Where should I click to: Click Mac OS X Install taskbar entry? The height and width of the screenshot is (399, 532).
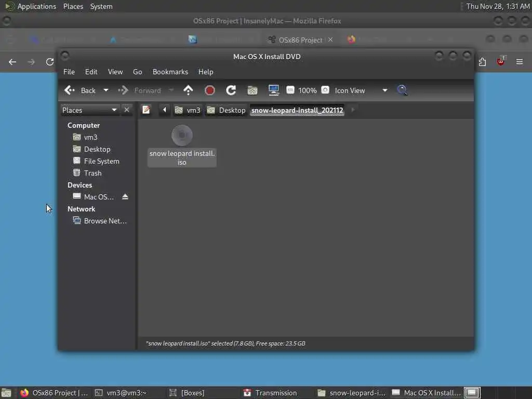426,393
